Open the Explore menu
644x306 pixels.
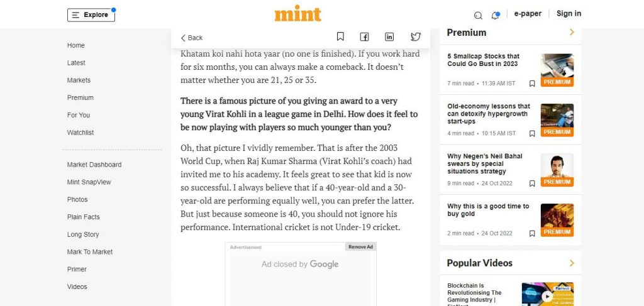[91, 15]
